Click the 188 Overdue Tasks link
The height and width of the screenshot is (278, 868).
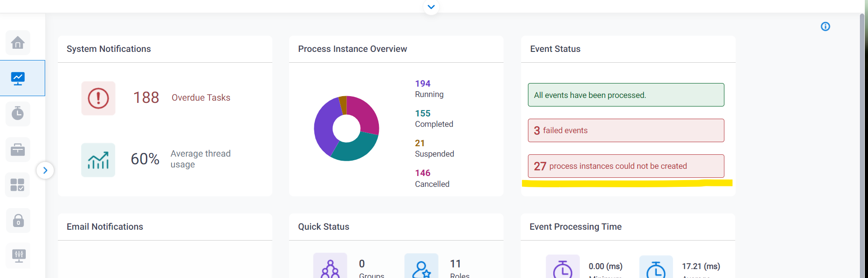[x=201, y=98]
